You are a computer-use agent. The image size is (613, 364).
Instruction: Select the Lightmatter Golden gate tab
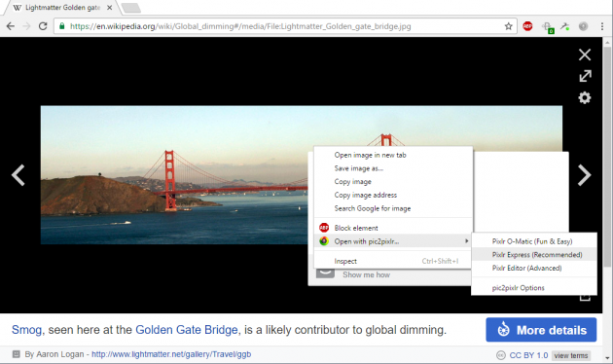click(62, 8)
